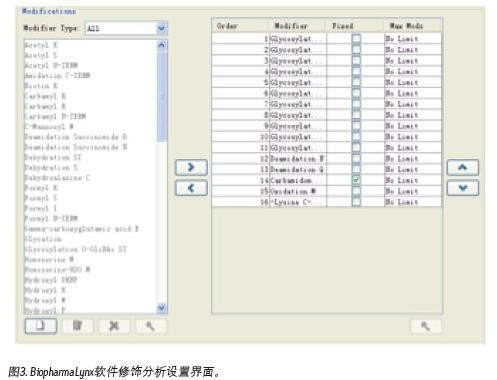Check the Fixed box for Oxidation M row

[356, 191]
